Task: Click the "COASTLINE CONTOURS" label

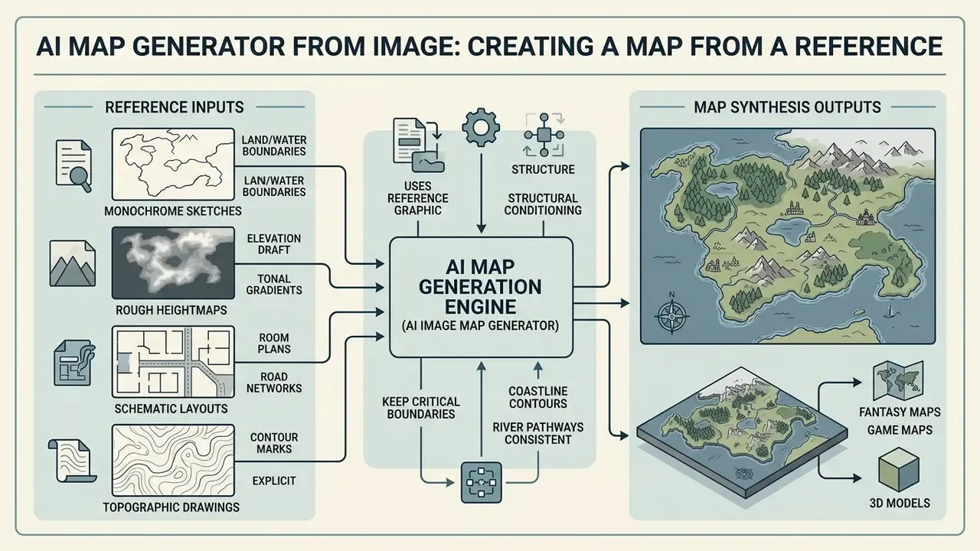Action: [x=538, y=397]
